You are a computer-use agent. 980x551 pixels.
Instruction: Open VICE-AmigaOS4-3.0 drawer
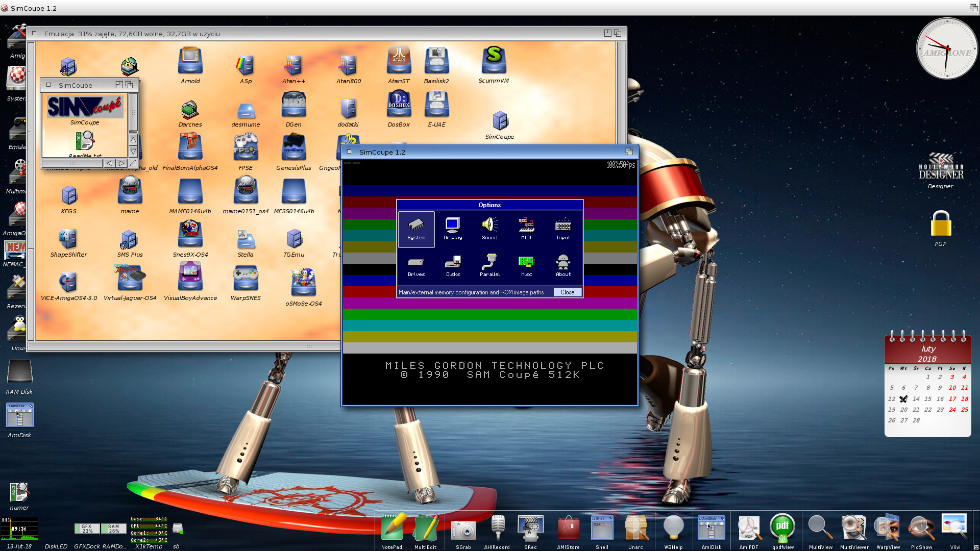(68, 286)
